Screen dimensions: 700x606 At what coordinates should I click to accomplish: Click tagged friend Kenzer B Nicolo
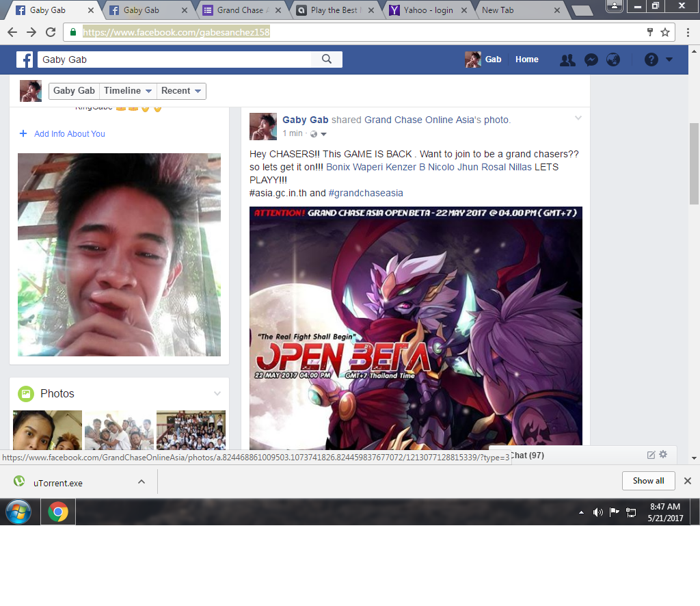coord(420,167)
